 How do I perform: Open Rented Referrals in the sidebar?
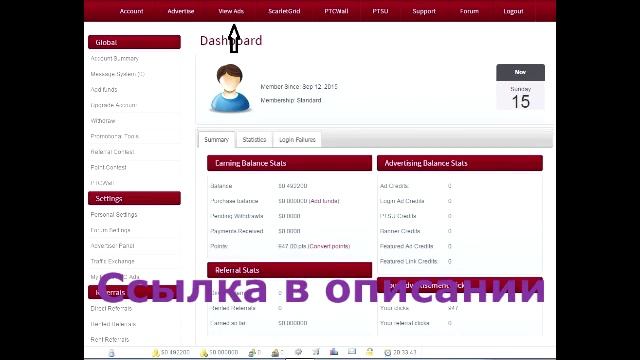(113, 324)
